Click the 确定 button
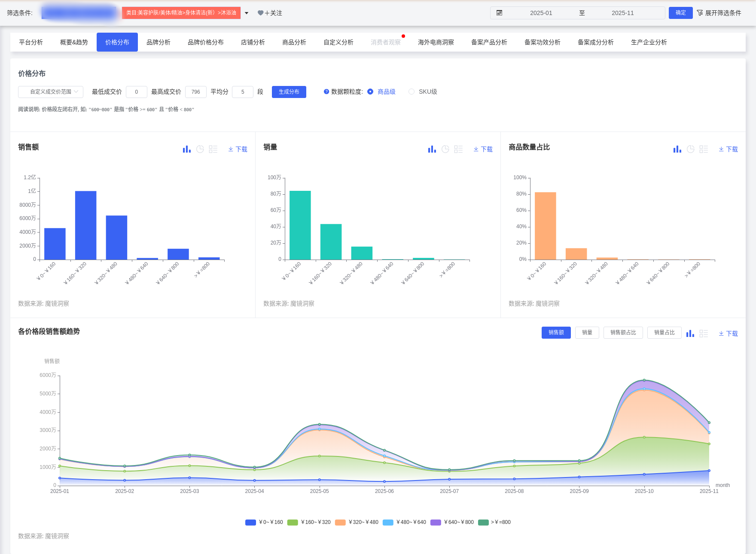756x554 pixels. 680,13
